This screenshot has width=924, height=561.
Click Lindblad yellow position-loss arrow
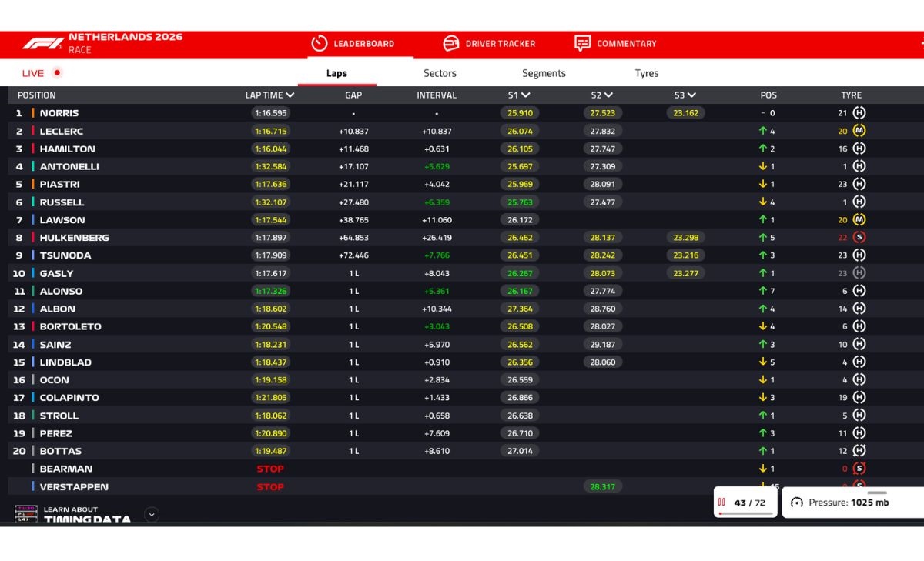coord(762,362)
